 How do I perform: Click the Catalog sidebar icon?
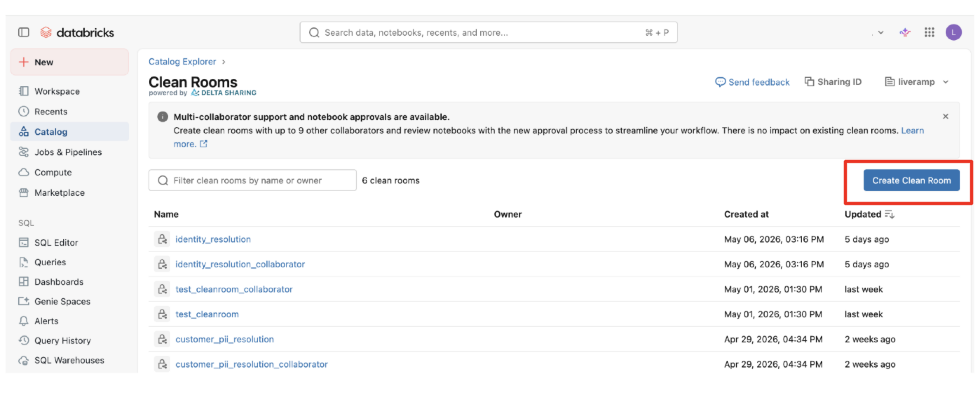pyautogui.click(x=23, y=132)
